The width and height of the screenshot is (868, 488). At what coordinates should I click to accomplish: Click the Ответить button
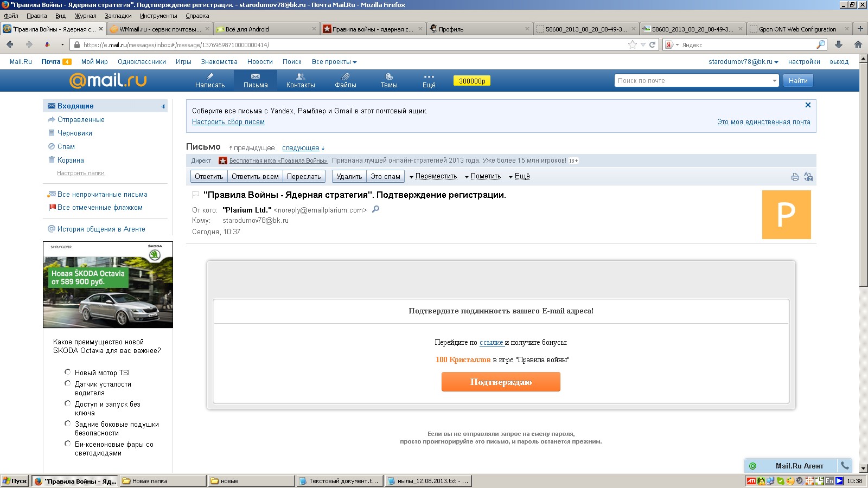[209, 176]
